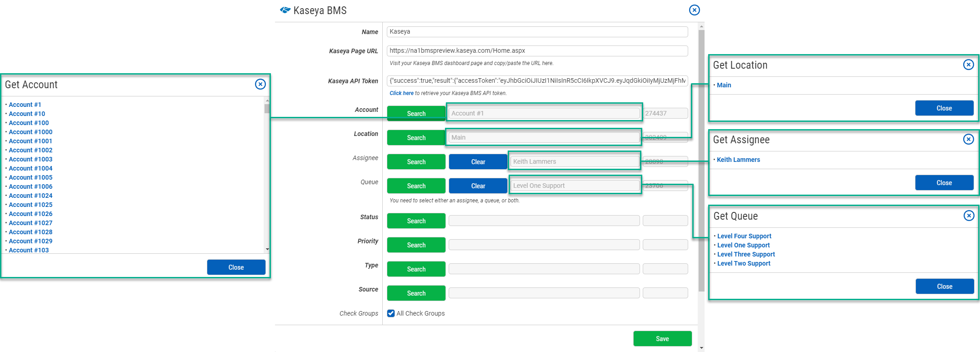
Task: Open Status search list
Action: pos(416,221)
